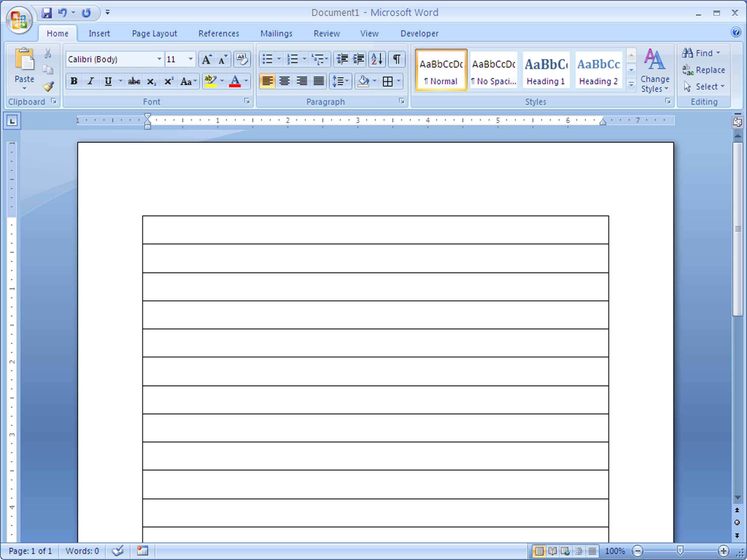Click the Center alignment icon
The width and height of the screenshot is (747, 560).
pos(284,80)
